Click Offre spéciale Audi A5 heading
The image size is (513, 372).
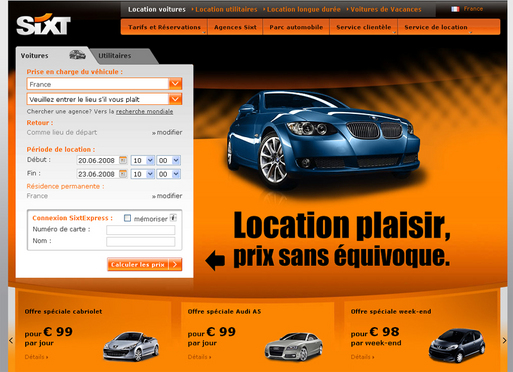tap(224, 311)
